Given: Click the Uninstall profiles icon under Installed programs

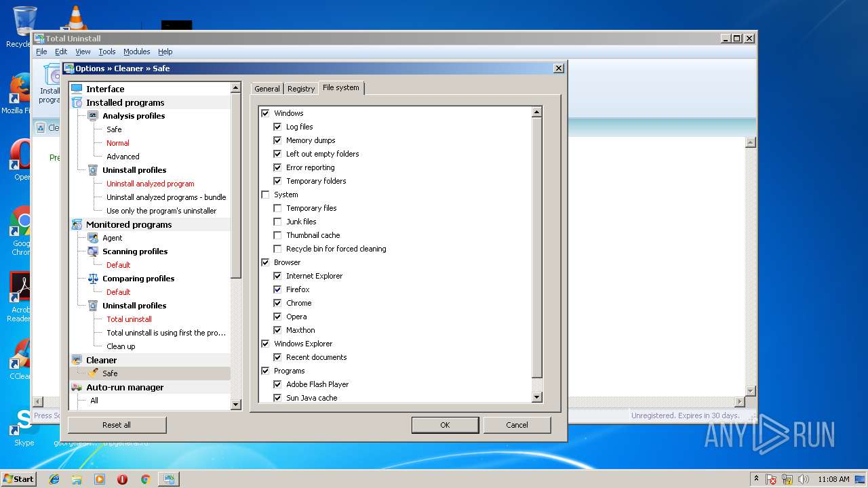Looking at the screenshot, I should (93, 170).
